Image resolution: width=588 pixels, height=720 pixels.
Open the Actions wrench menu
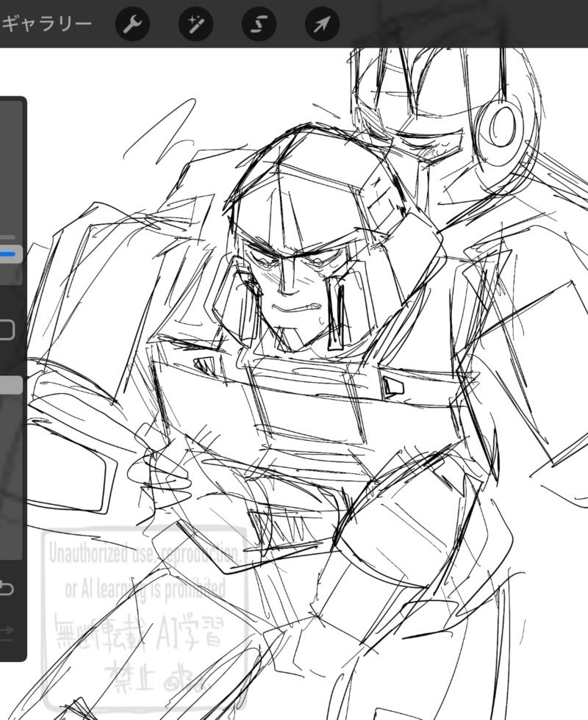132,24
